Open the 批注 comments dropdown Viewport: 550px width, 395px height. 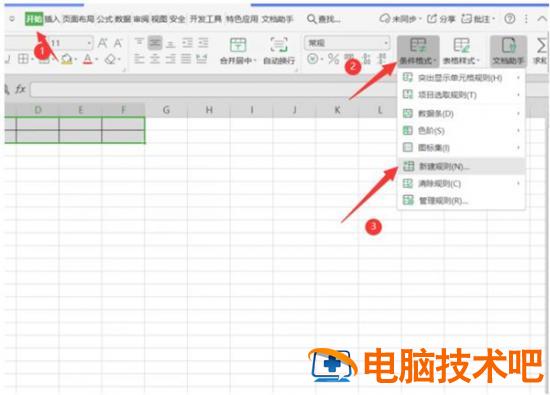[478, 19]
